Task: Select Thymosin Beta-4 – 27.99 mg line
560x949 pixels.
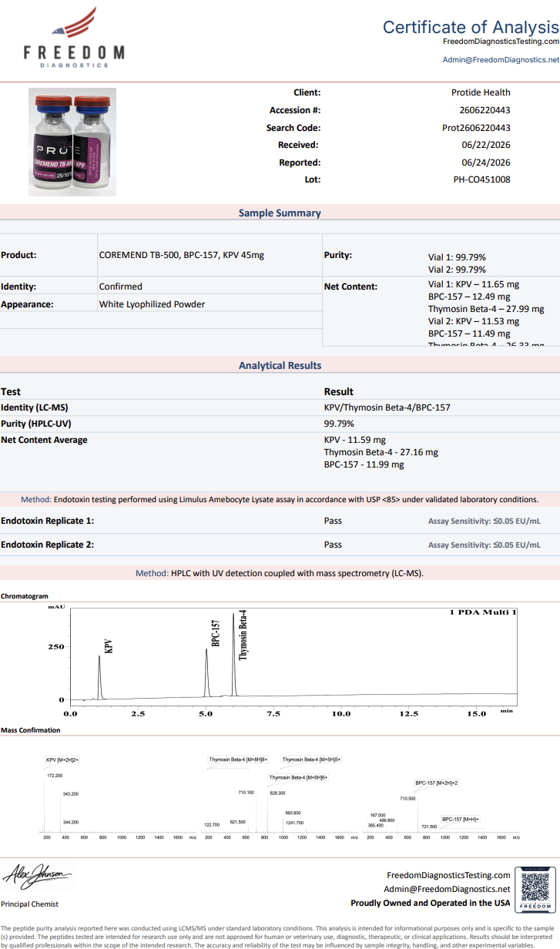Action: point(486,309)
